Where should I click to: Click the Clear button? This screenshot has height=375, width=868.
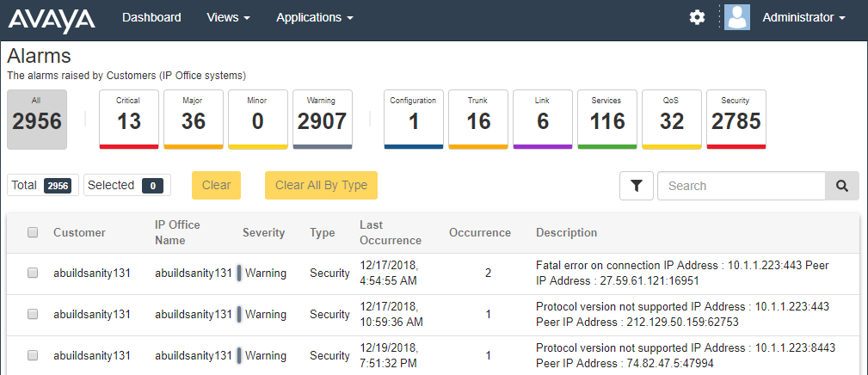[217, 185]
